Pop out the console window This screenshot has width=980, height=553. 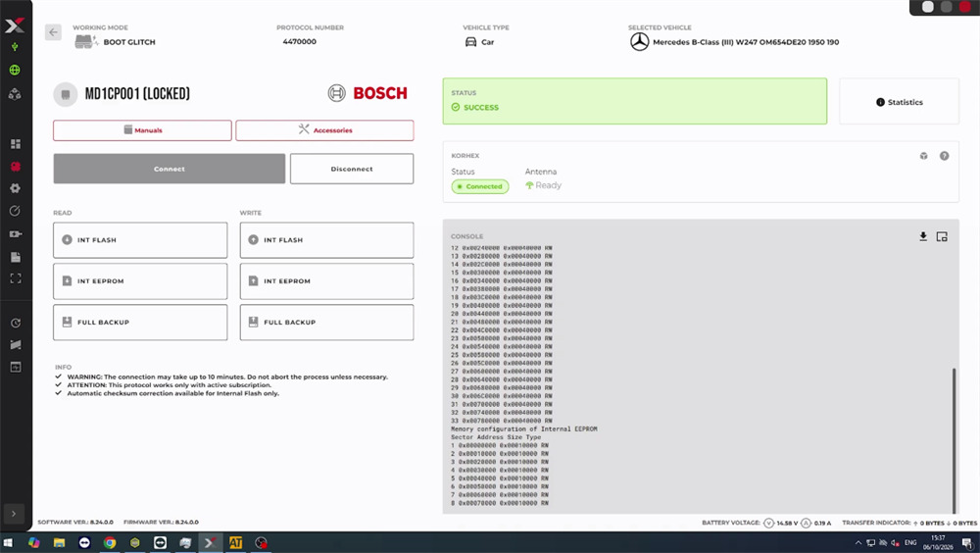942,236
